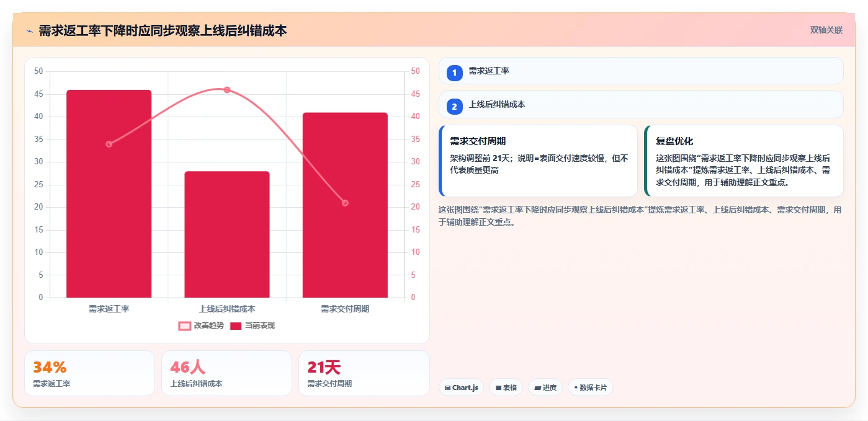868x421 pixels.
Task: Open the 21天 需求交付周期 stat card
Action: (364, 373)
